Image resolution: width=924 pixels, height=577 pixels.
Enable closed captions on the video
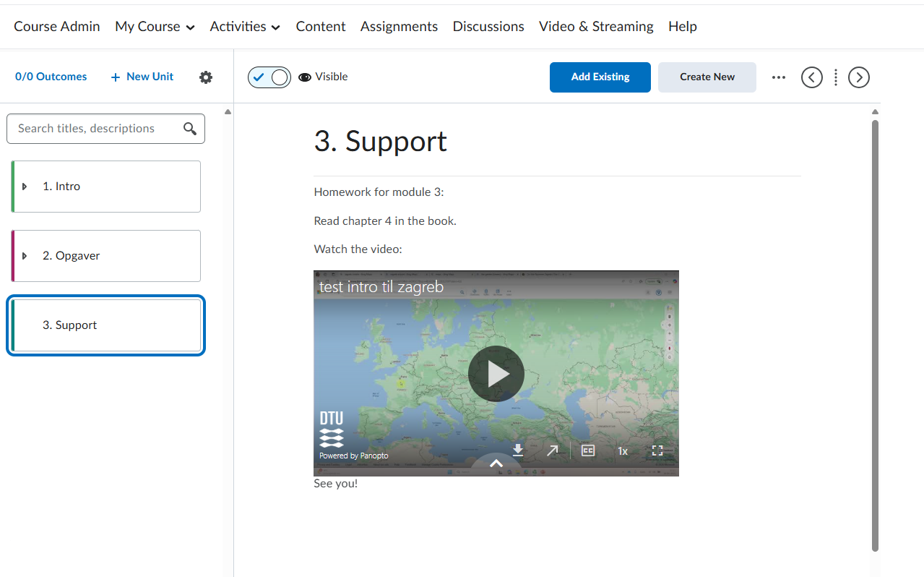(588, 450)
